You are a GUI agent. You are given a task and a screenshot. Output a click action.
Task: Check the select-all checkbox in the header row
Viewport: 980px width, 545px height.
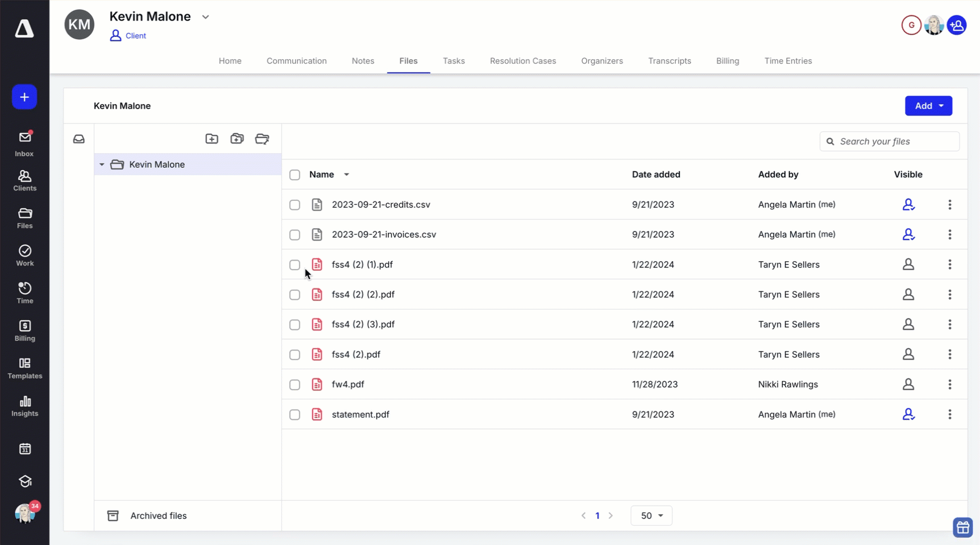(x=294, y=175)
